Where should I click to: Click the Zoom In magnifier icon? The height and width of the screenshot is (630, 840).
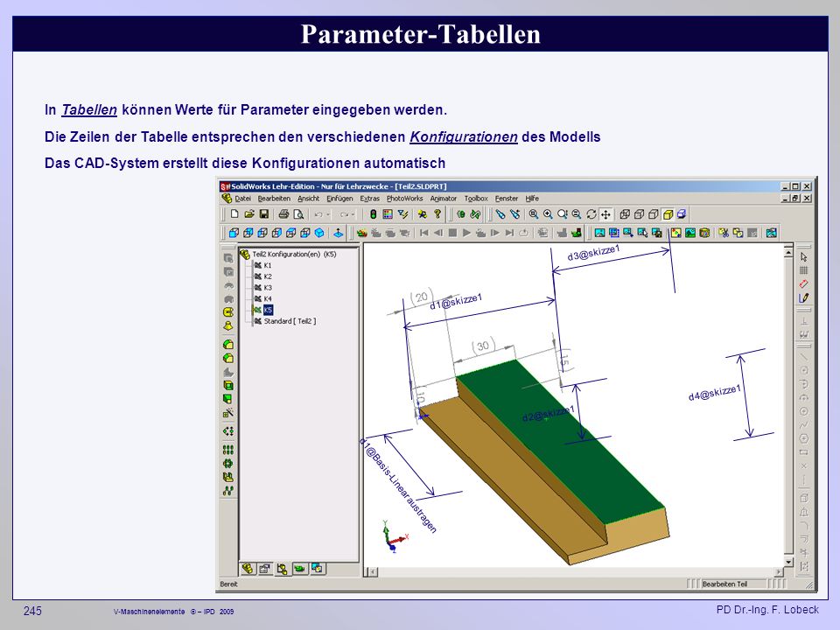tap(548, 214)
